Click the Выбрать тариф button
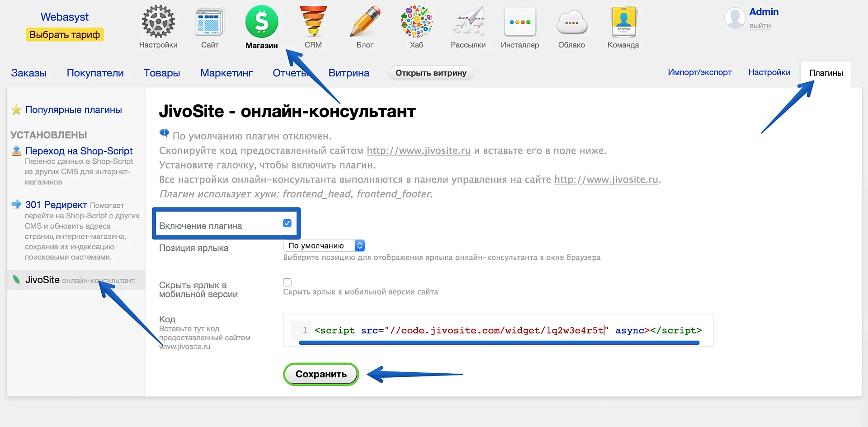868x427 pixels. point(65,34)
